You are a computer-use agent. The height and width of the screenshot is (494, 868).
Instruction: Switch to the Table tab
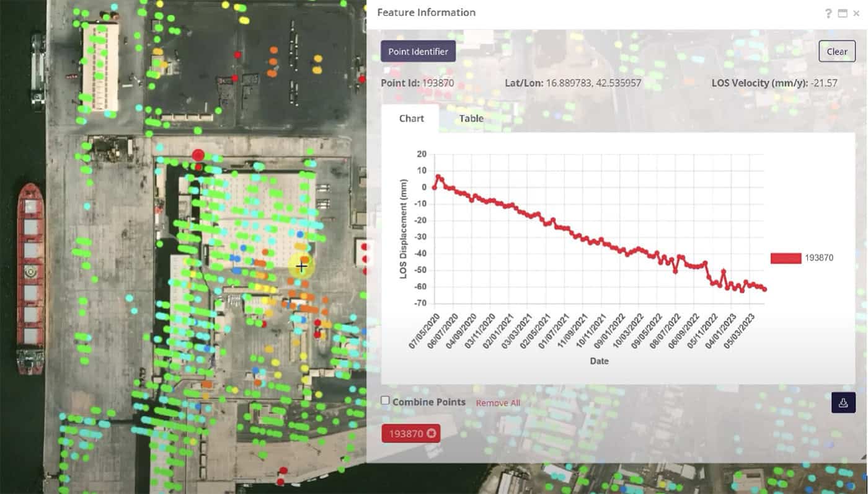471,119
